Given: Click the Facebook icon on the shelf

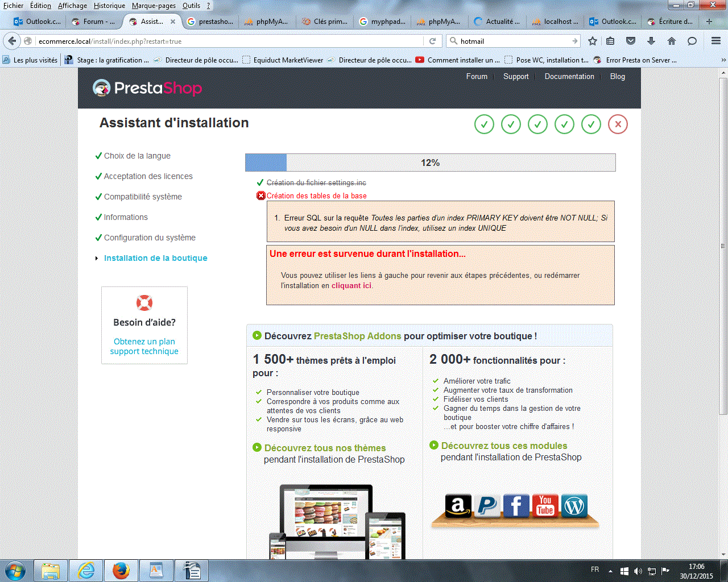Looking at the screenshot, I should [516, 505].
